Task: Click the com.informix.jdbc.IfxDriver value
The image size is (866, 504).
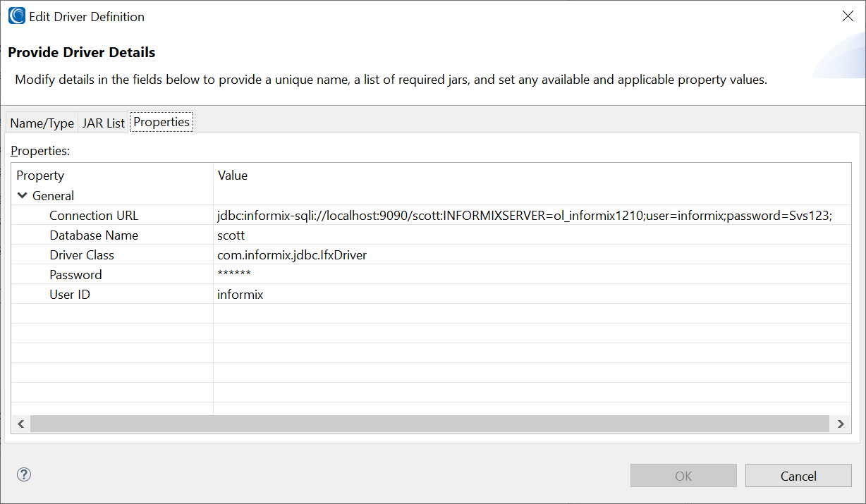Action: (292, 255)
